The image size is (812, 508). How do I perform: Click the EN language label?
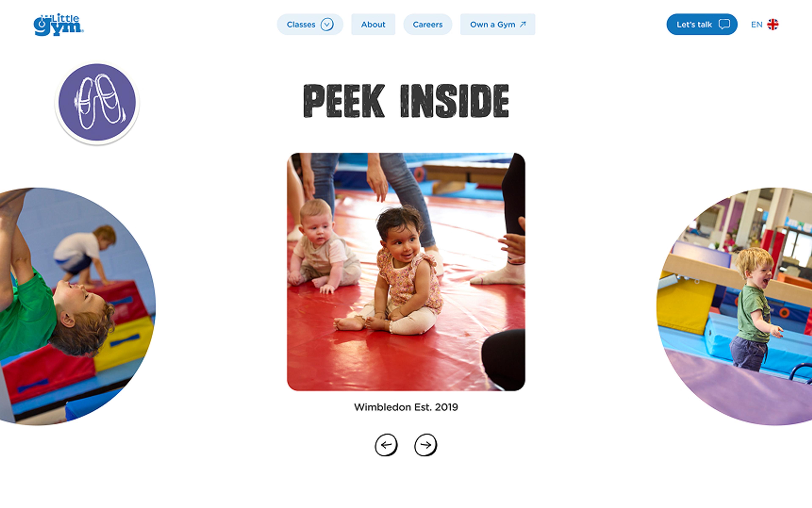point(757,25)
